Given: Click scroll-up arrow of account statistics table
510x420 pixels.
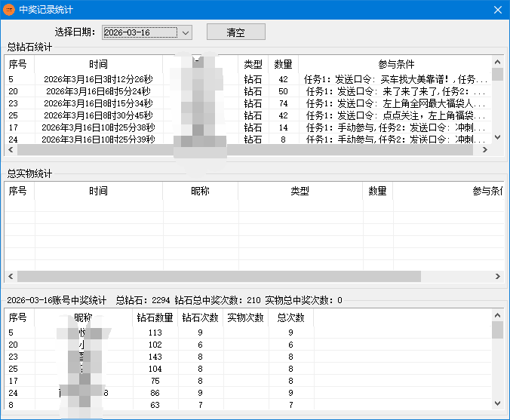Looking at the screenshot, I should pos(498,316).
